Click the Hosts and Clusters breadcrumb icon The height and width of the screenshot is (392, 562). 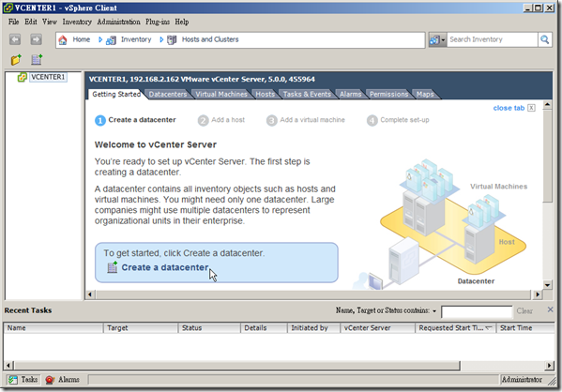[172, 40]
